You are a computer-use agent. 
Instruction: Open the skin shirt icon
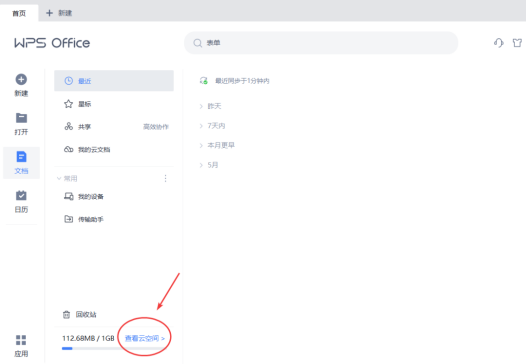pyautogui.click(x=517, y=43)
